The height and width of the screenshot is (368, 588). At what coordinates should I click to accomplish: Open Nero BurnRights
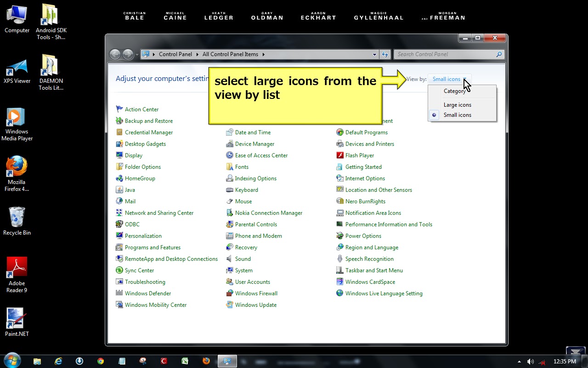click(366, 201)
